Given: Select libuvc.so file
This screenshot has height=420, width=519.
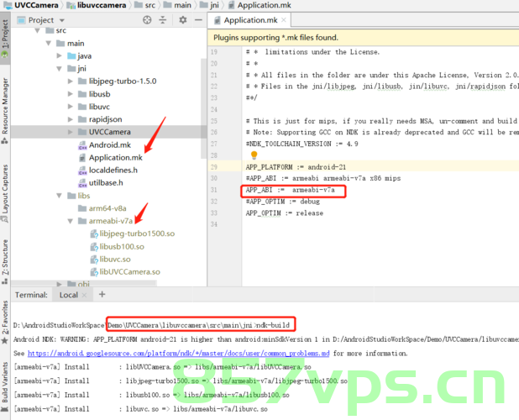Looking at the screenshot, I should (115, 260).
